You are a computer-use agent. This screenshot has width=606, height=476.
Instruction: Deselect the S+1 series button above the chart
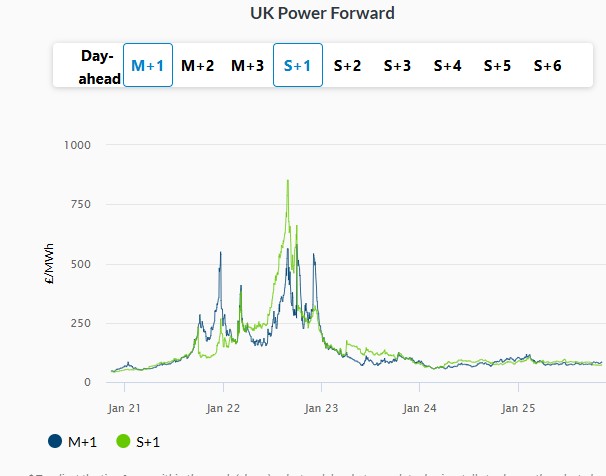[x=298, y=66]
